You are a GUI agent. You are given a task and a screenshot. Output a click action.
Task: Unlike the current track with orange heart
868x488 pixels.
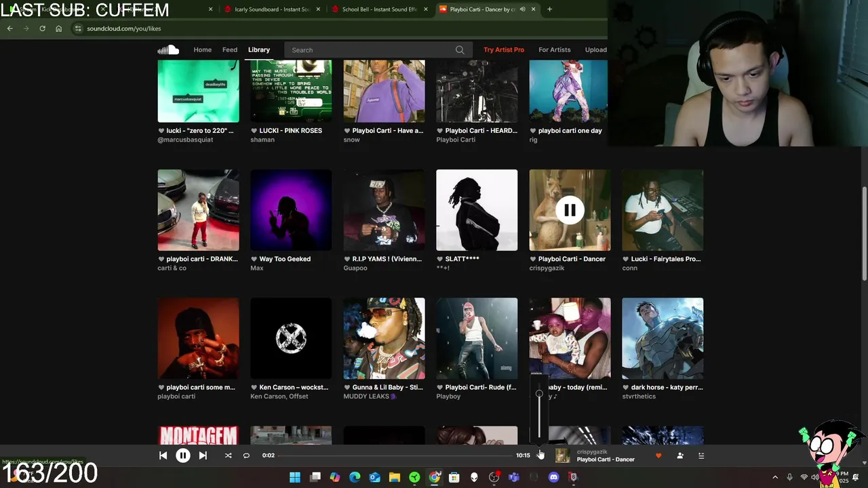click(658, 455)
